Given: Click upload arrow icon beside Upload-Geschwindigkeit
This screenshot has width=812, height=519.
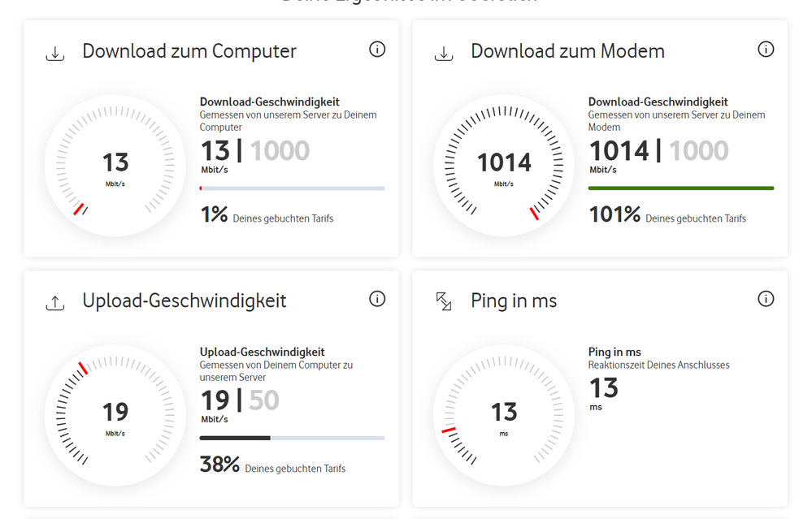Looking at the screenshot, I should [x=55, y=303].
